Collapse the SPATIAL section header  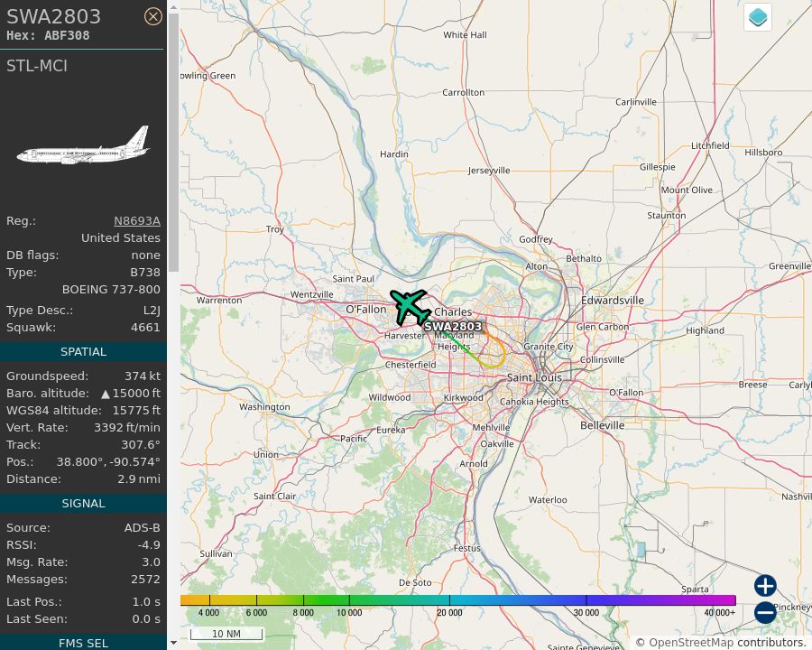[83, 351]
